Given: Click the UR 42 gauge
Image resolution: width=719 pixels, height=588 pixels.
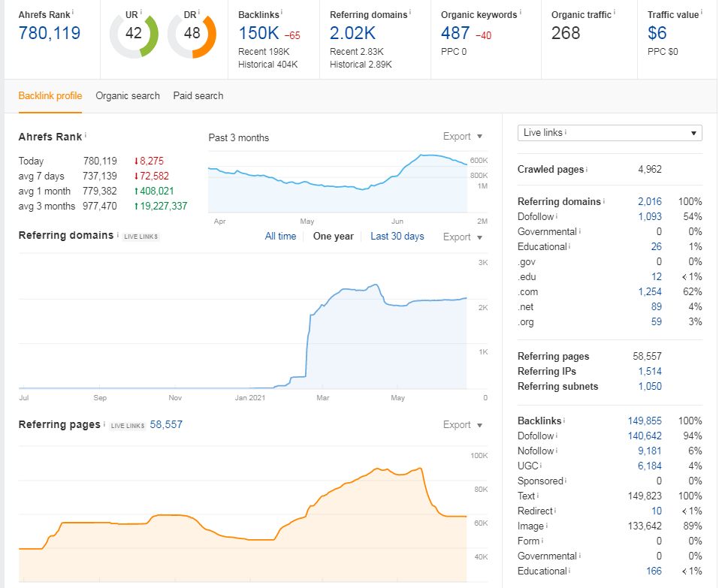Looking at the screenshot, I should (134, 35).
